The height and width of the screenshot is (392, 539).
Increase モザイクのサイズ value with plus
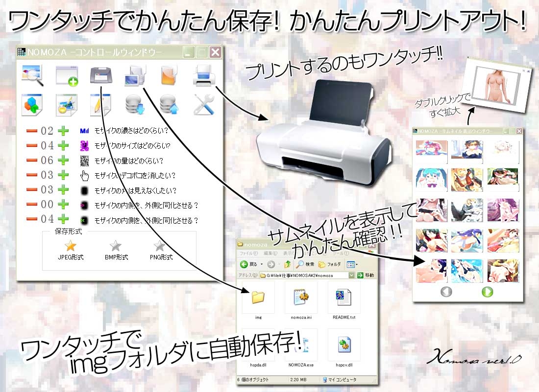[x=63, y=145]
